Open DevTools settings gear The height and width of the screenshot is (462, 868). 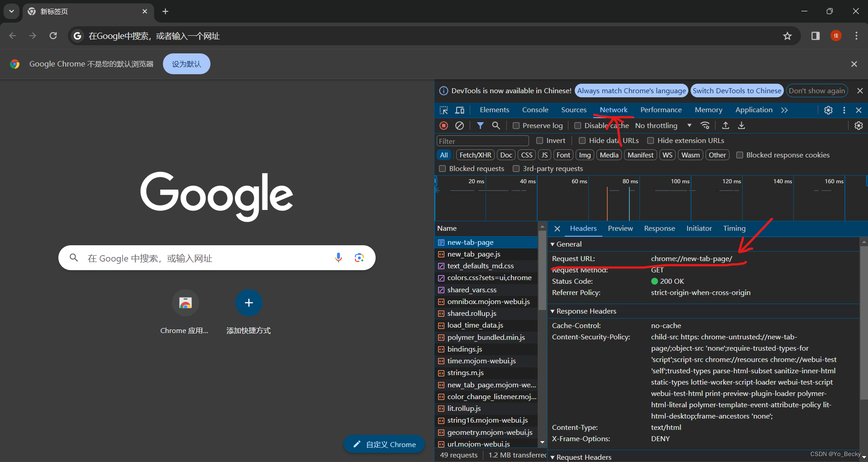[828, 110]
